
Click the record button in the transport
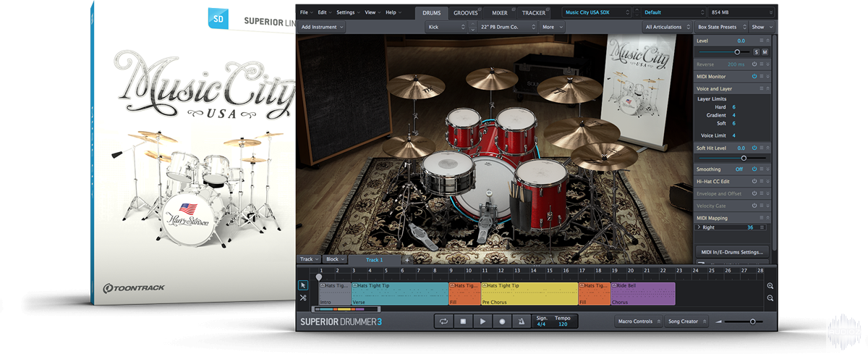(501, 322)
